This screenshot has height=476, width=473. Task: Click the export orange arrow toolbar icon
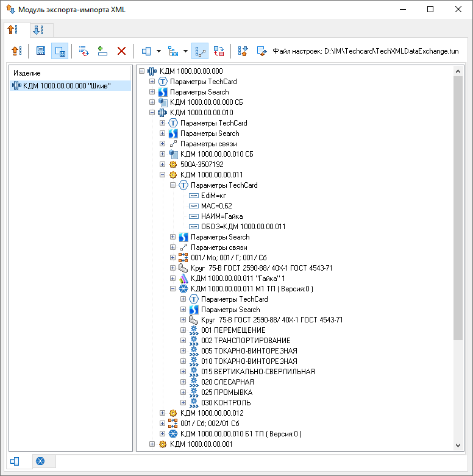click(17, 51)
